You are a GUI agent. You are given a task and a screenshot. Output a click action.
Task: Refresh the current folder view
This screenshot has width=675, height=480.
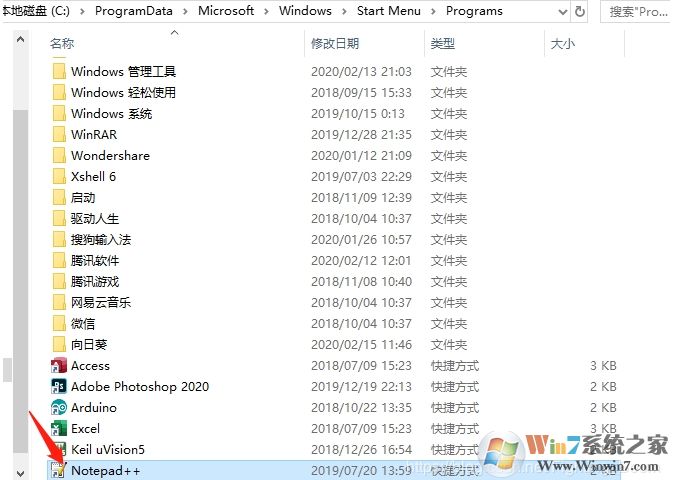coord(580,12)
